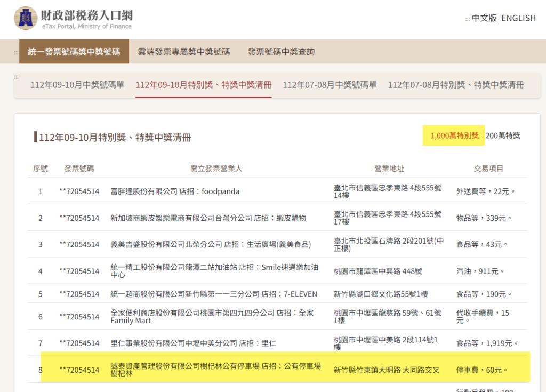Select the foodpanda 富胖達股份有限公司 vendor cell
The width and height of the screenshot is (546, 392).
point(175,191)
